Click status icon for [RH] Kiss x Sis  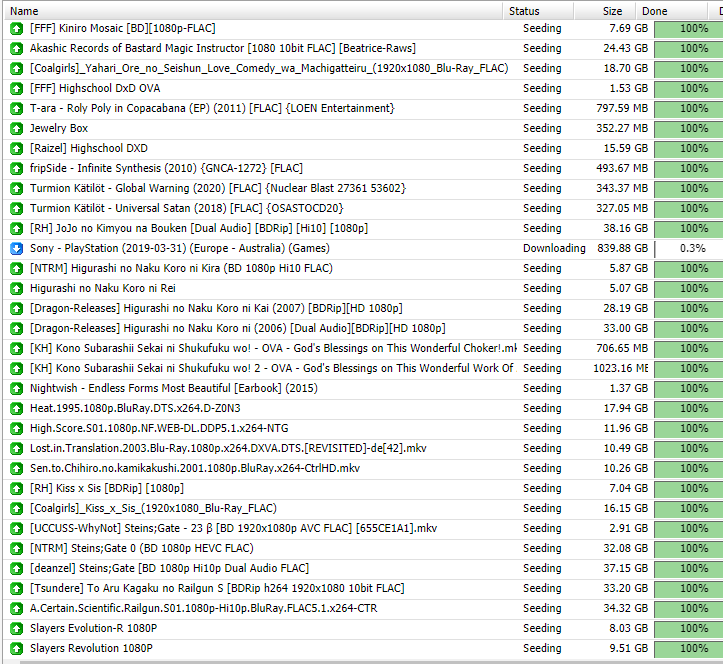click(x=16, y=488)
